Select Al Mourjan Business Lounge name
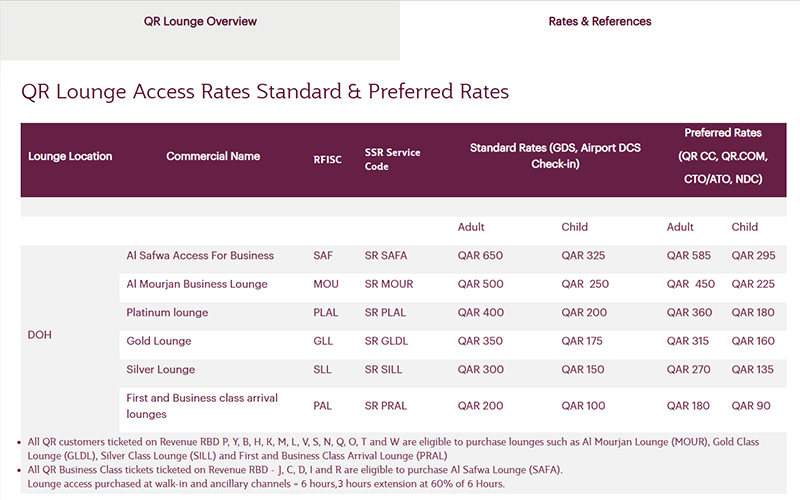 197,284
